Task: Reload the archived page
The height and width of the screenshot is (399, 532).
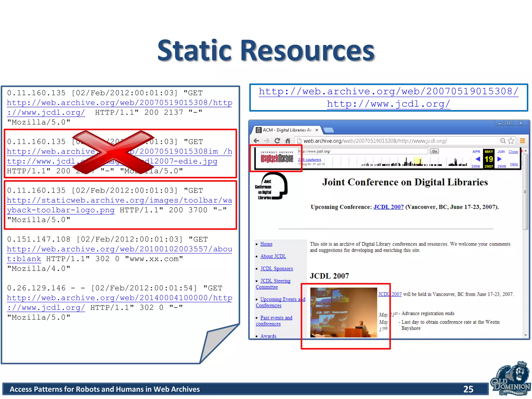Action: (277, 141)
